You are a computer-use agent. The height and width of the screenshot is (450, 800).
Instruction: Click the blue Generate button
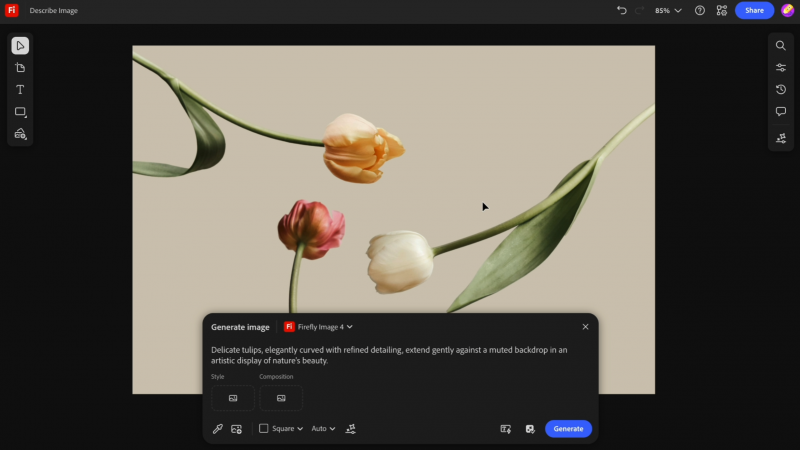click(568, 429)
